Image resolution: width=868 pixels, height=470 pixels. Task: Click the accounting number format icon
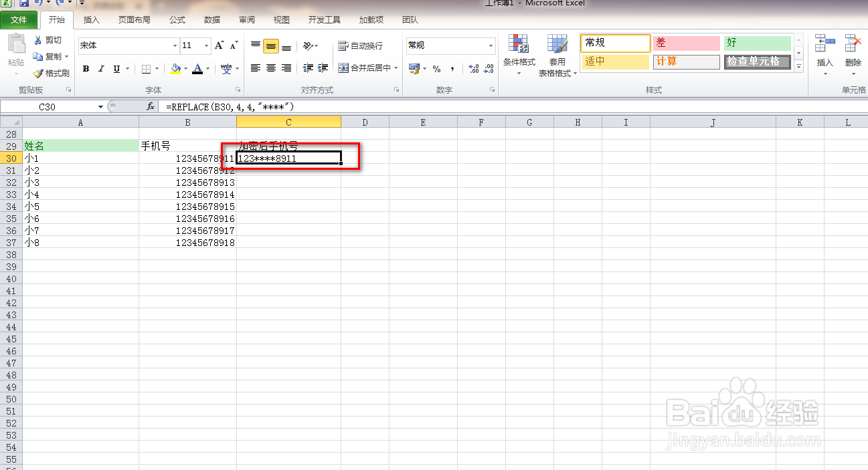pos(414,68)
